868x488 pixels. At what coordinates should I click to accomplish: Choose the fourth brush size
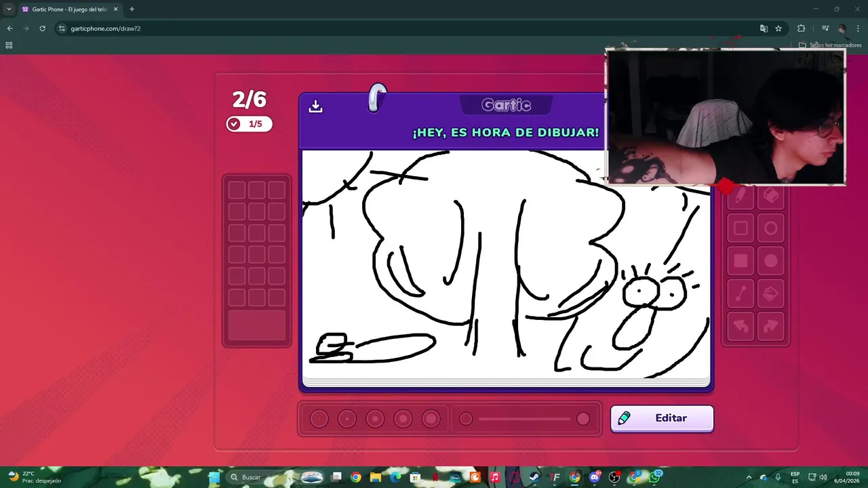(x=403, y=419)
